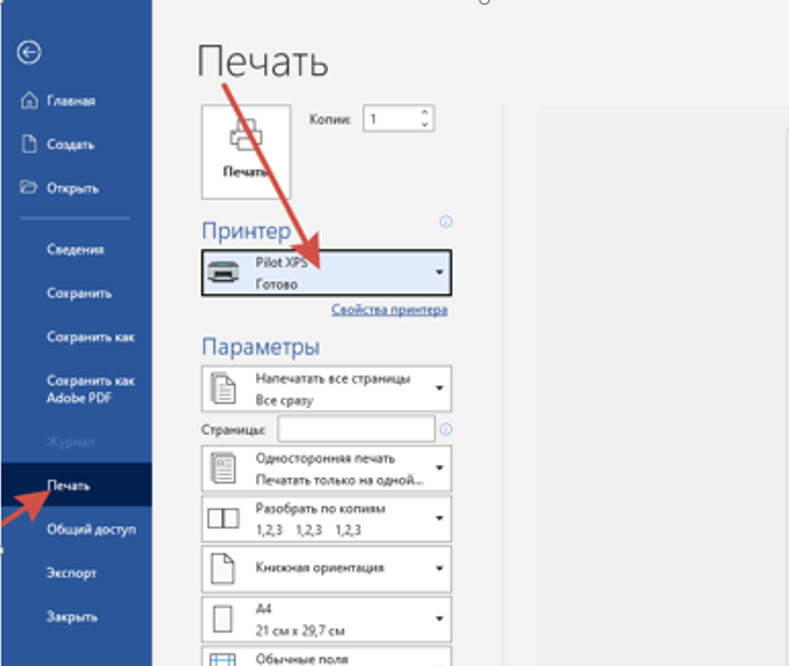The height and width of the screenshot is (666, 789).
Task: Select Создать in the sidebar
Action: point(70,145)
